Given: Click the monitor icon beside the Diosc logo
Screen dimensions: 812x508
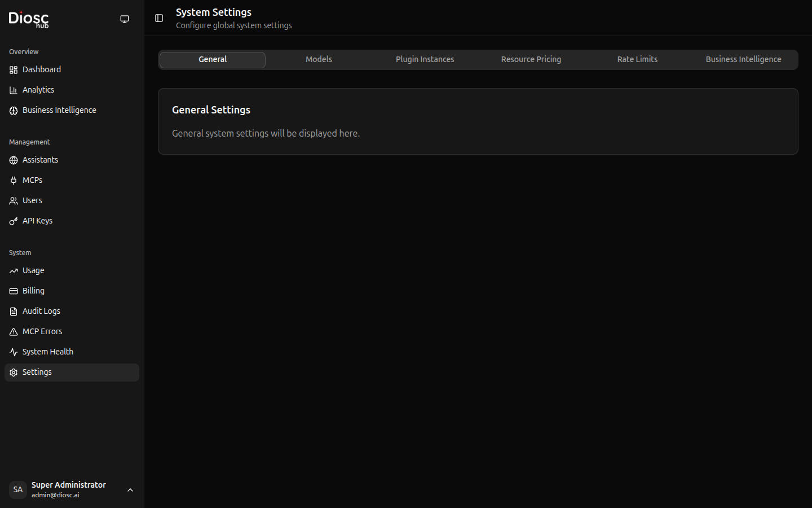Looking at the screenshot, I should tap(125, 19).
